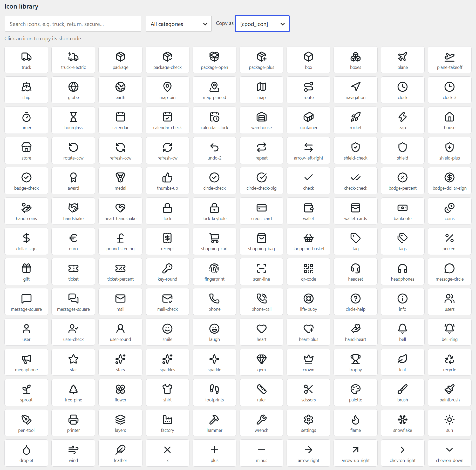Click the badge-percent icon
Screen dimensions: 476x470
(x=403, y=181)
